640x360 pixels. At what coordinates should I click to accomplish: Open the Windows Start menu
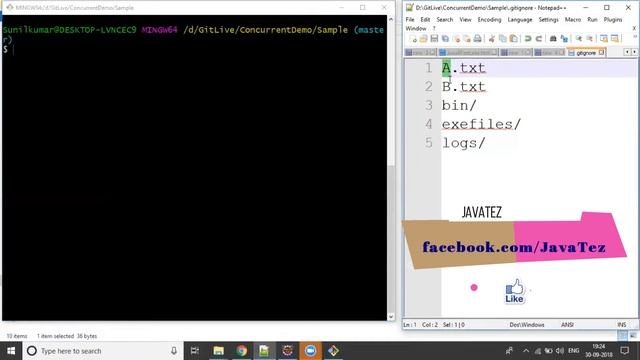(x=11, y=351)
